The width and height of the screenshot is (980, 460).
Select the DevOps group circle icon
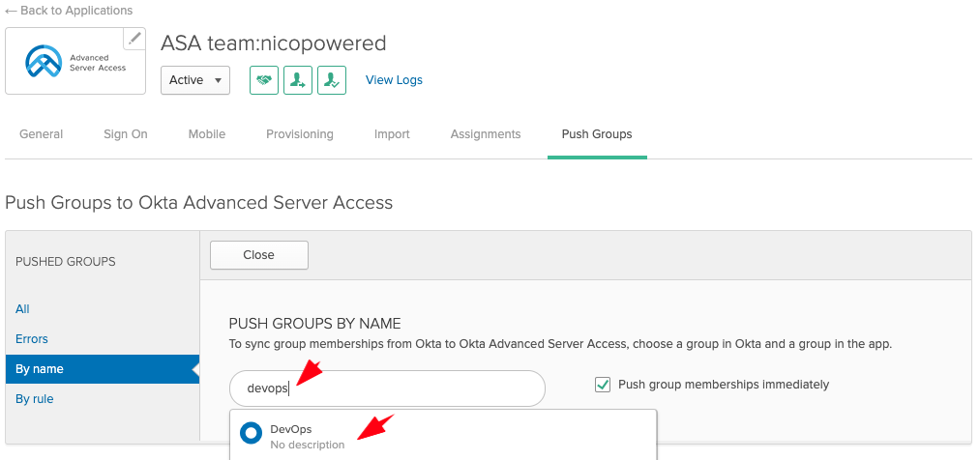251,434
